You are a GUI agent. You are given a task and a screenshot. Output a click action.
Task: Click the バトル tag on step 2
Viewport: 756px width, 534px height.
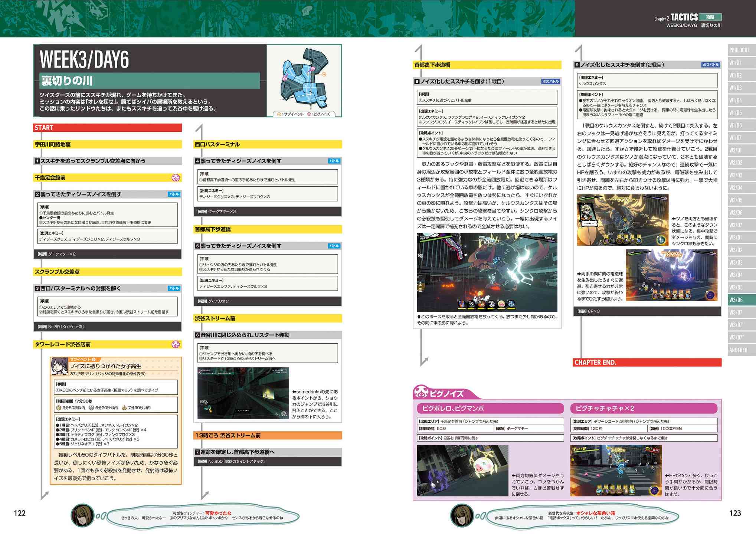coord(174,194)
